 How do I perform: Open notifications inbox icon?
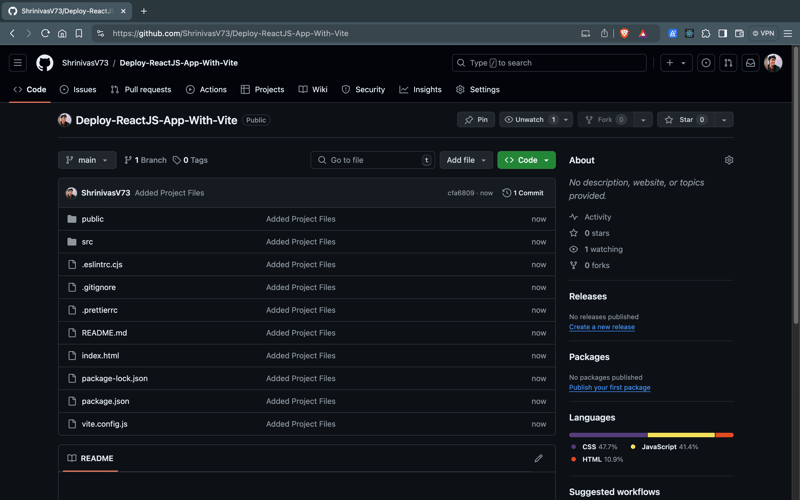[751, 63]
